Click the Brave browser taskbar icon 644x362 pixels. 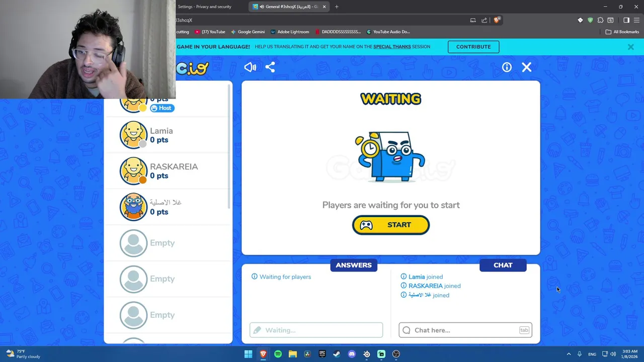[x=263, y=354]
